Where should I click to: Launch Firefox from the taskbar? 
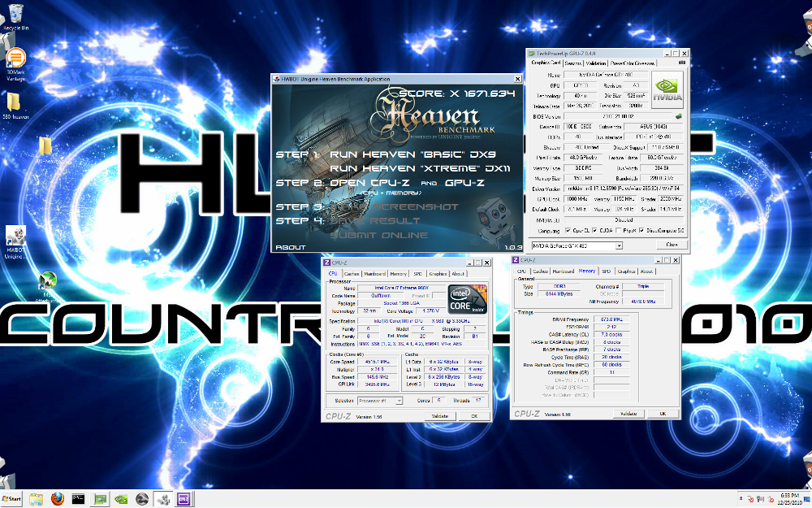click(x=58, y=499)
